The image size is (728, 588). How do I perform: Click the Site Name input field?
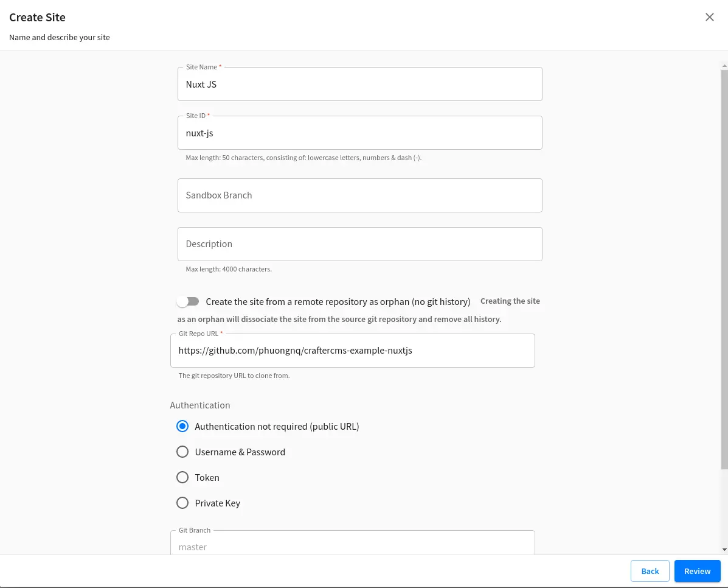[359, 85]
